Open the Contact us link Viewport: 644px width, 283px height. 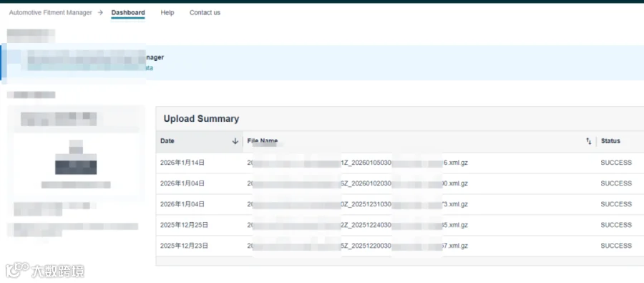pos(205,13)
